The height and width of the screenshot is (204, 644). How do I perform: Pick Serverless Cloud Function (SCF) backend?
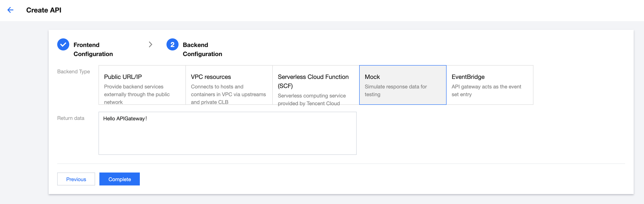[x=316, y=85]
